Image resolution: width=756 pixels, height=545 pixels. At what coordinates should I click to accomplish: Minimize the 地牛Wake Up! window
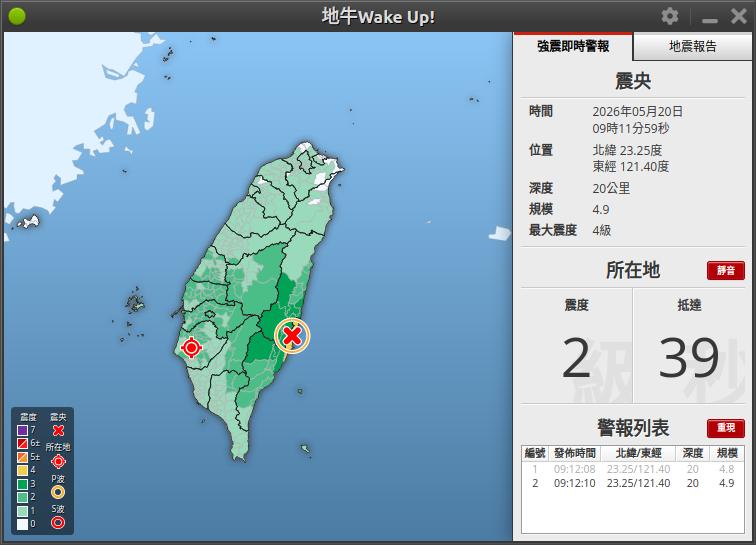click(710, 20)
